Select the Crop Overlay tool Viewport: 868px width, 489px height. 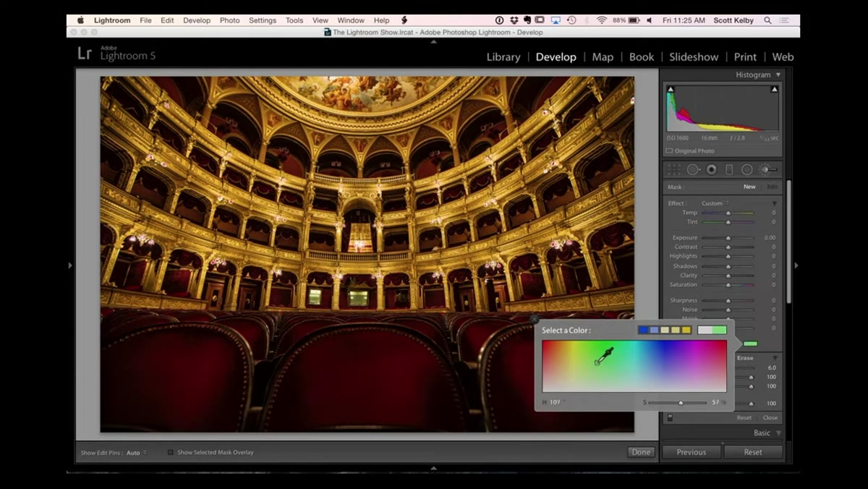click(x=673, y=169)
